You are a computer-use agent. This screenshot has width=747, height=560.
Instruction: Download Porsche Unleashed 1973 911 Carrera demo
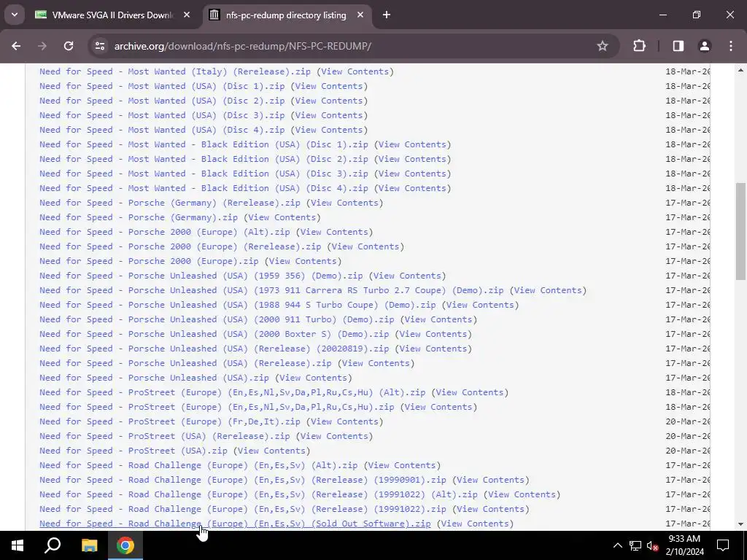coord(271,290)
